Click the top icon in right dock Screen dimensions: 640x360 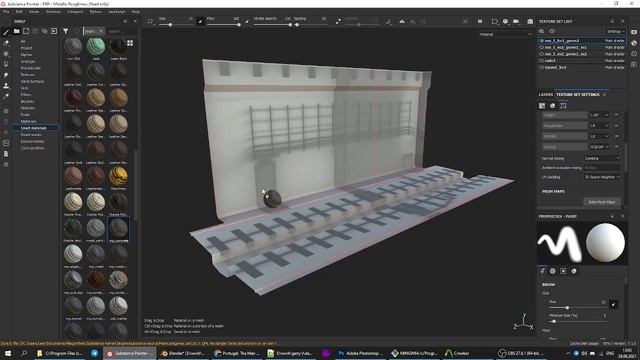point(634,32)
